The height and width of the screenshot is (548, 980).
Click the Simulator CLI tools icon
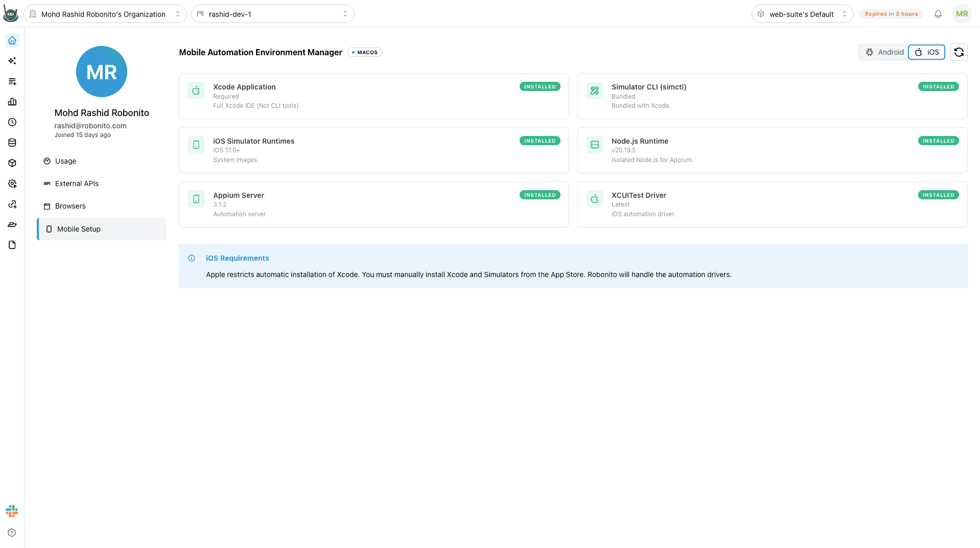pyautogui.click(x=595, y=90)
